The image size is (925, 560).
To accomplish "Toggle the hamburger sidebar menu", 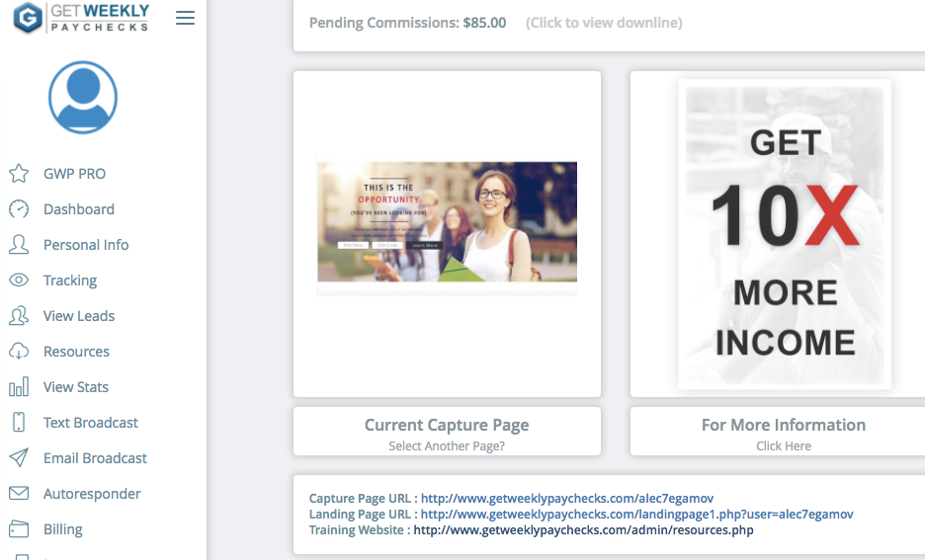I will (x=185, y=18).
